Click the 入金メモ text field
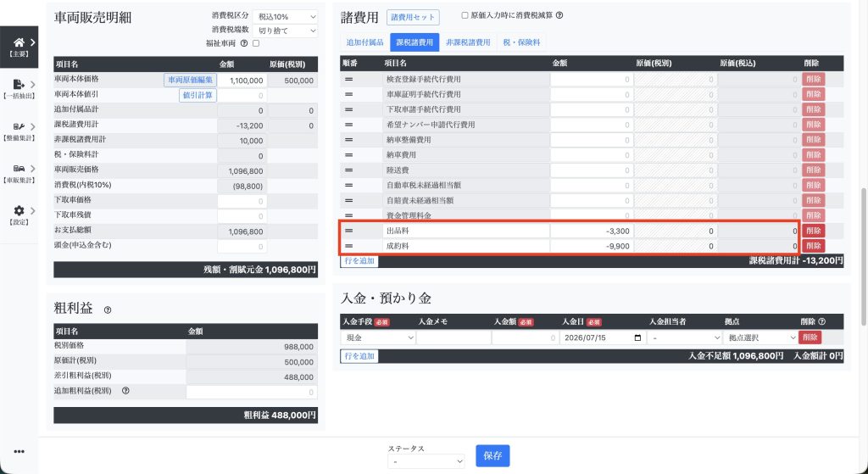Image resolution: width=868 pixels, height=474 pixels. coord(453,337)
